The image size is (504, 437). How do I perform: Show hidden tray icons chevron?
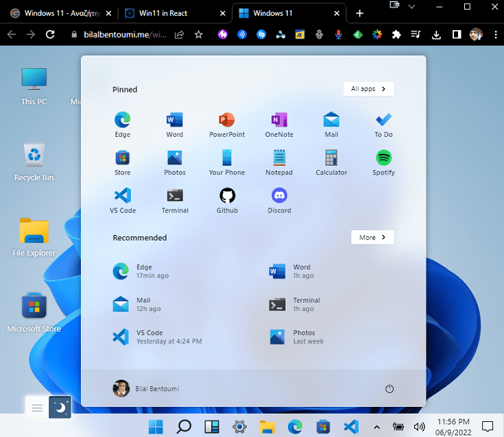pyautogui.click(x=376, y=427)
